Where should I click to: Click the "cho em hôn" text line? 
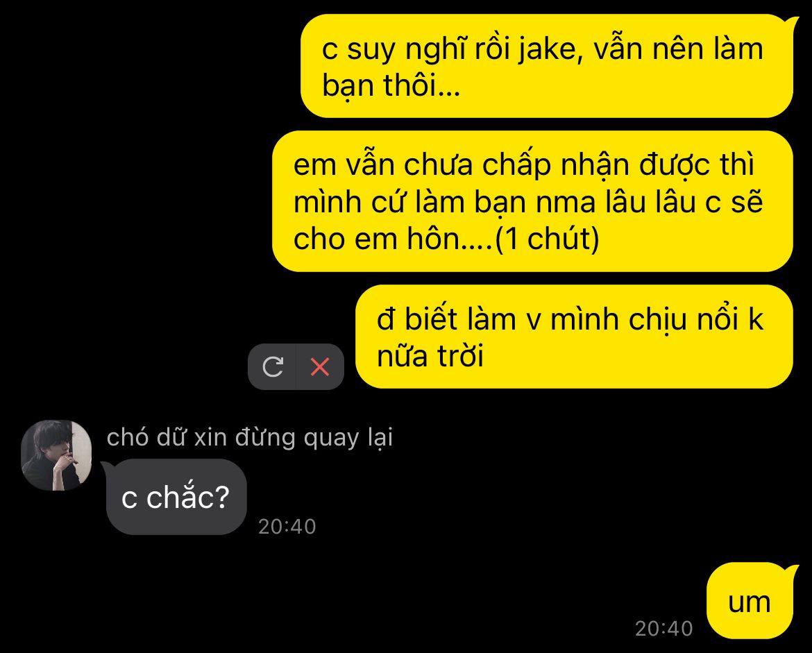[x=393, y=239]
